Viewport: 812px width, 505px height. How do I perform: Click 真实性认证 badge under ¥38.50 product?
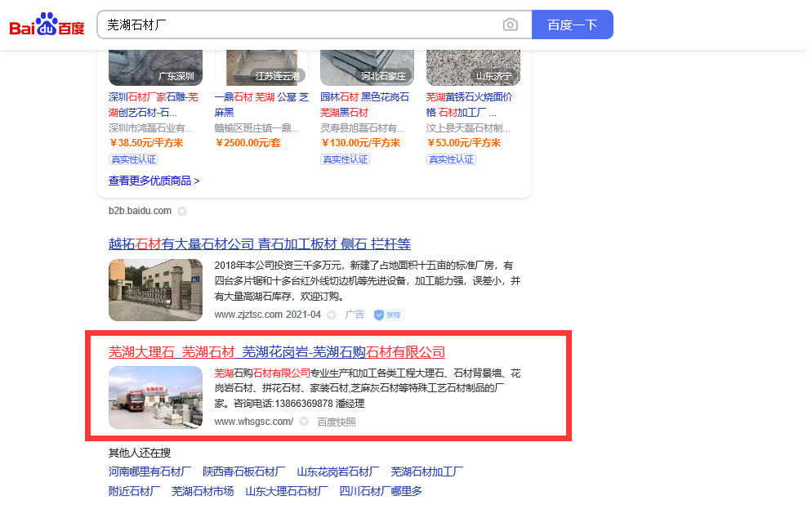pyautogui.click(x=133, y=159)
